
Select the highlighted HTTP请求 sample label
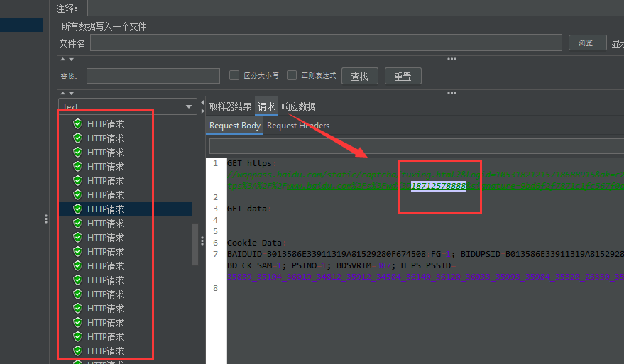106,209
